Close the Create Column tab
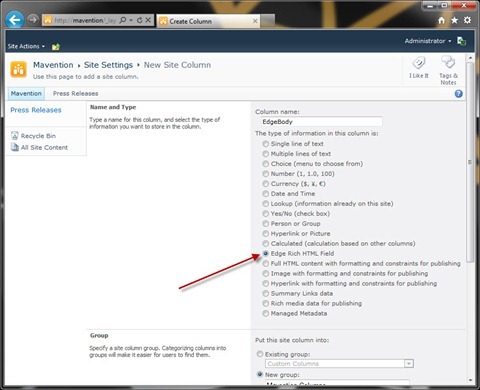Viewport: 480px width, 390px height. pos(255,21)
